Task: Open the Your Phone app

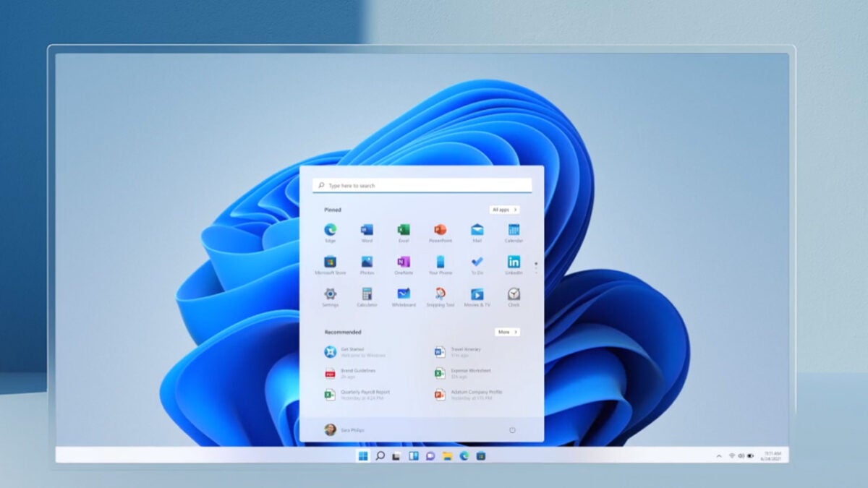Action: point(440,265)
